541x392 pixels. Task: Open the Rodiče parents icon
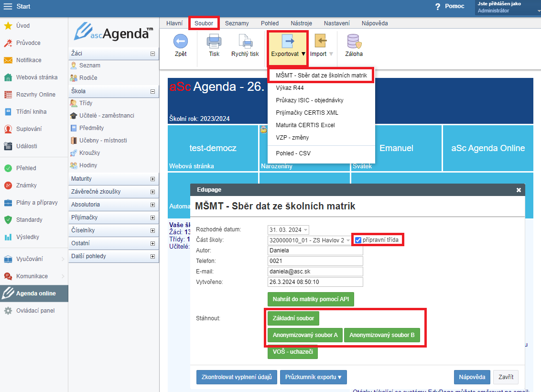(74, 78)
